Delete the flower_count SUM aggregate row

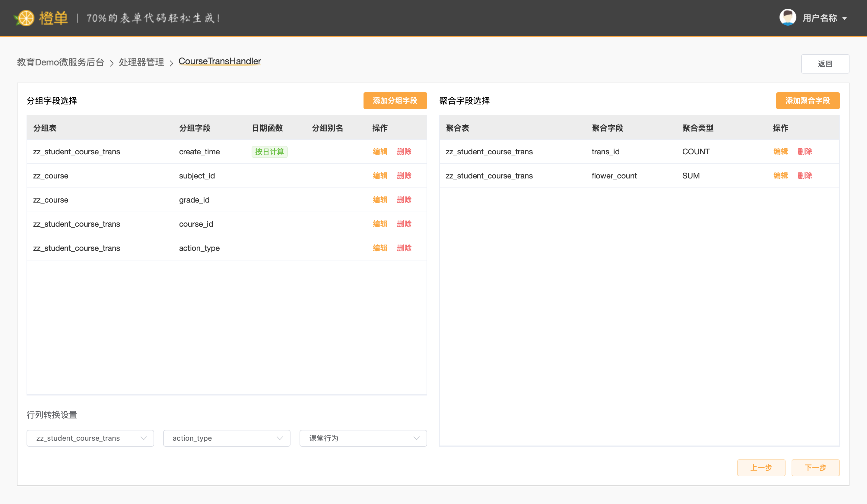[x=804, y=176]
